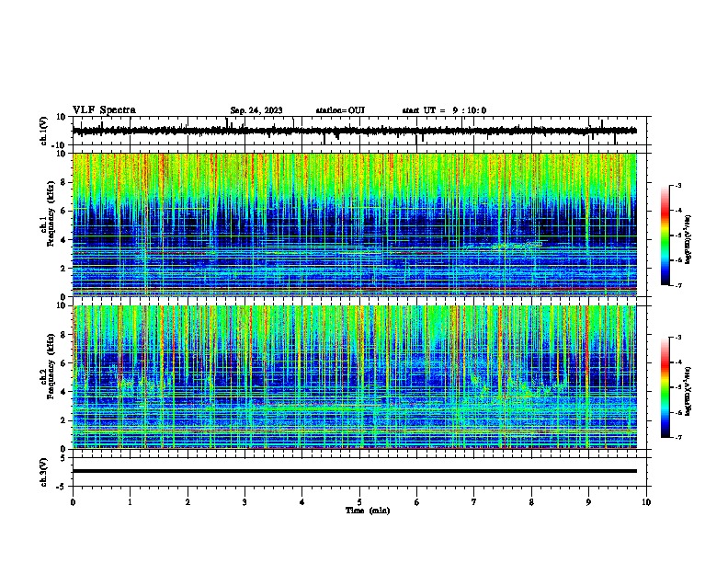The image size is (728, 563).
Task: Click the ch.2 spectrogram panel
Action: 355,377
